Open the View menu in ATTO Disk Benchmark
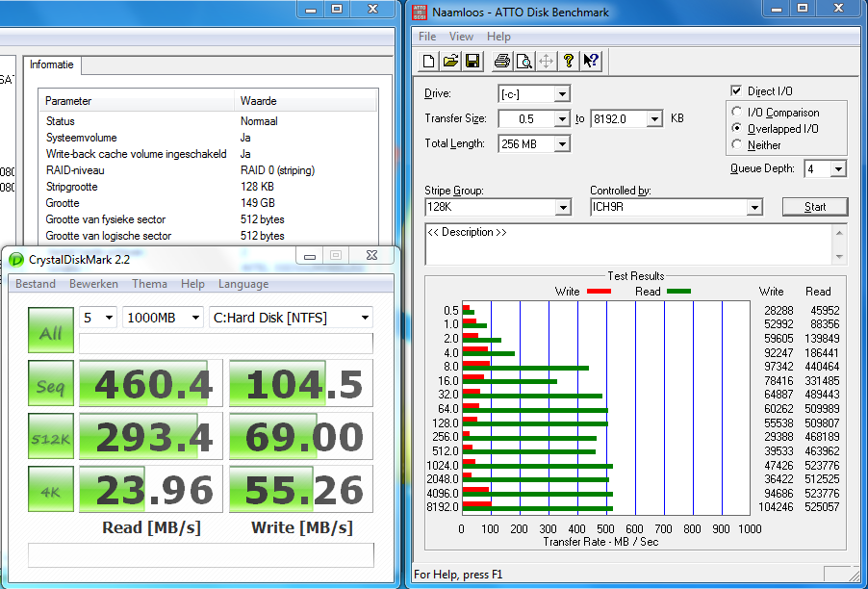The height and width of the screenshot is (589, 868). [x=461, y=37]
